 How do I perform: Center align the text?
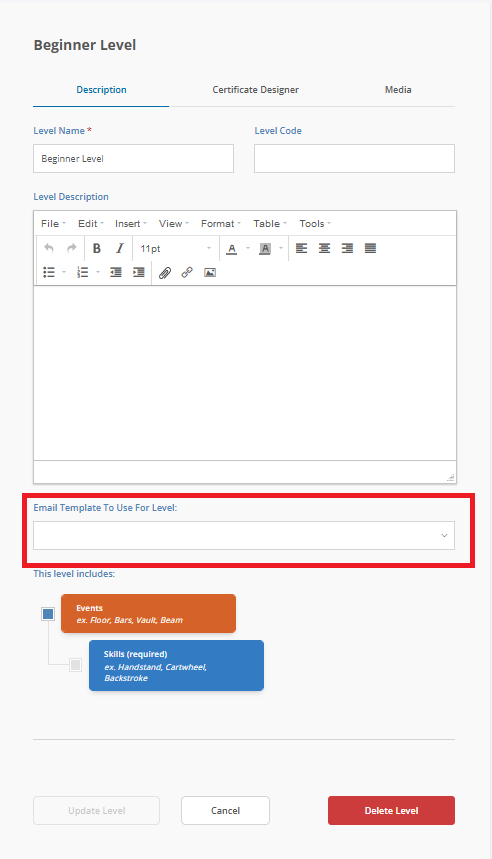pyautogui.click(x=324, y=249)
